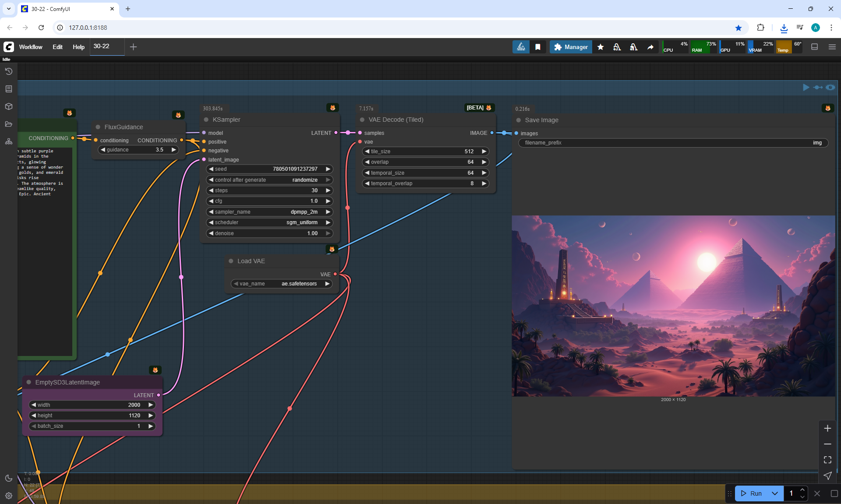The width and height of the screenshot is (841, 504).
Task: Click the bookmark icon in toolbar
Action: click(x=538, y=47)
